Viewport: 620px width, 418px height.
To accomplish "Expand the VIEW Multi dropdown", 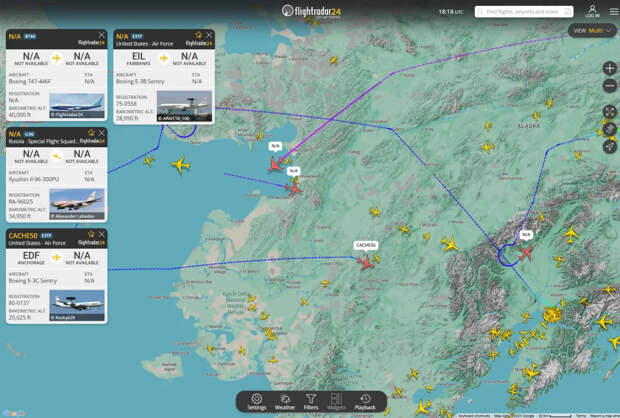I will point(593,31).
